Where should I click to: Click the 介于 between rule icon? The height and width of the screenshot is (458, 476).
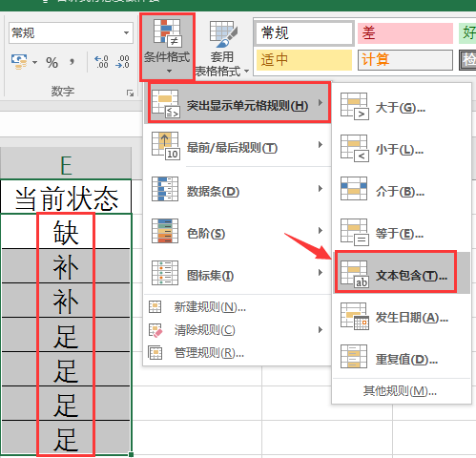tap(354, 189)
